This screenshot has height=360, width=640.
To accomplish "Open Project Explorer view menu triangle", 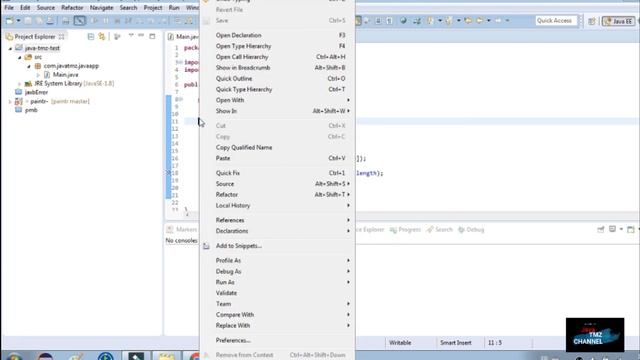I will [x=131, y=36].
